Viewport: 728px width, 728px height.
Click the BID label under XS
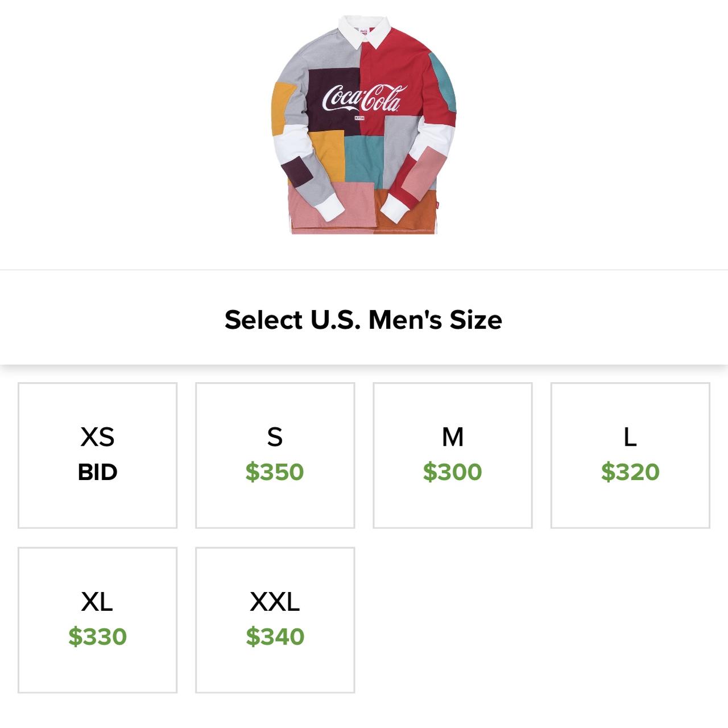pyautogui.click(x=97, y=472)
